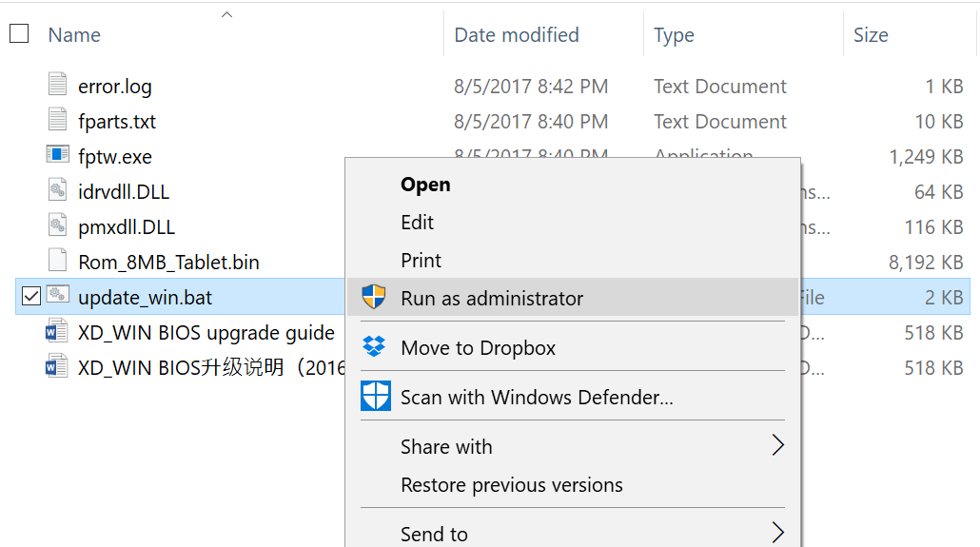The width and height of the screenshot is (980, 547).
Task: Choose Open from the context menu
Action: pyautogui.click(x=425, y=185)
